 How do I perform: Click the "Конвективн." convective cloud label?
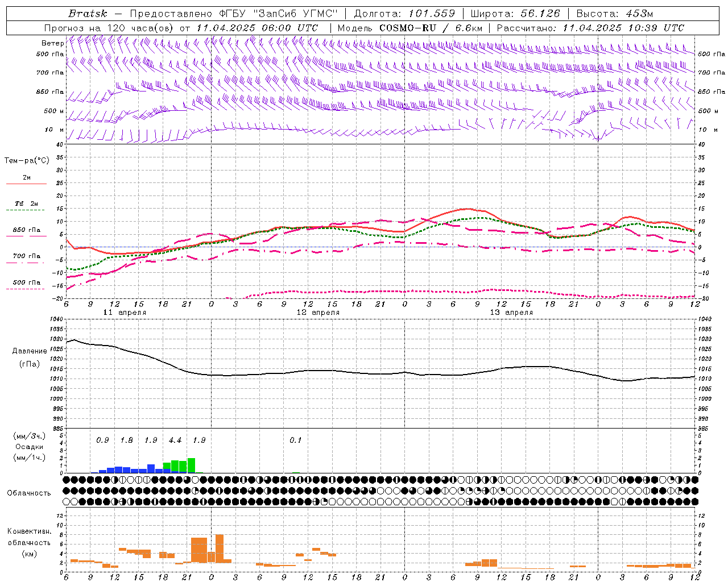pos(29,531)
